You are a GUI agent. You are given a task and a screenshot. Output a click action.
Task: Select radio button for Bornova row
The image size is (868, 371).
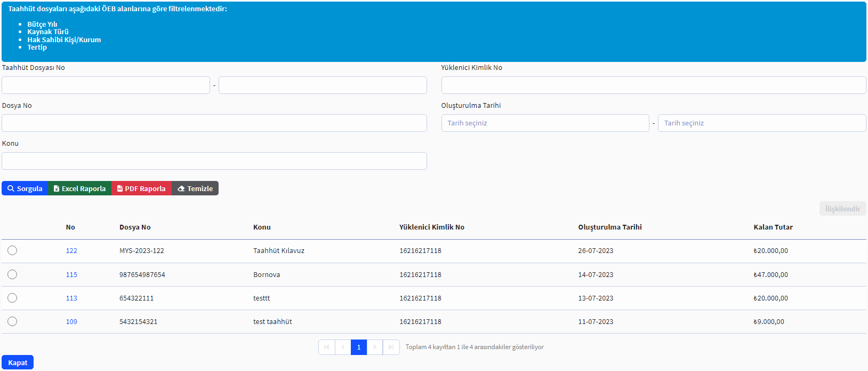coord(12,274)
